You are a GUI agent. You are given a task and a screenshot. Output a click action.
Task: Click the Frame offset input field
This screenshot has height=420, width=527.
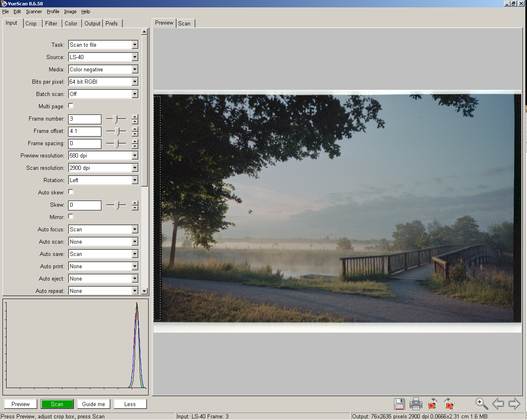pos(85,131)
